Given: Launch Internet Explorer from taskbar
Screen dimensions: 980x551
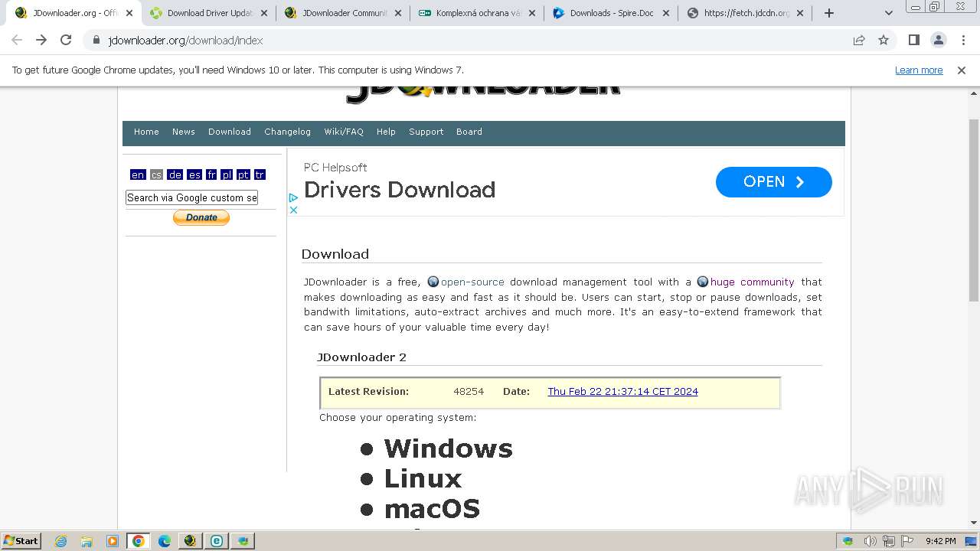Looking at the screenshot, I should pyautogui.click(x=60, y=541).
